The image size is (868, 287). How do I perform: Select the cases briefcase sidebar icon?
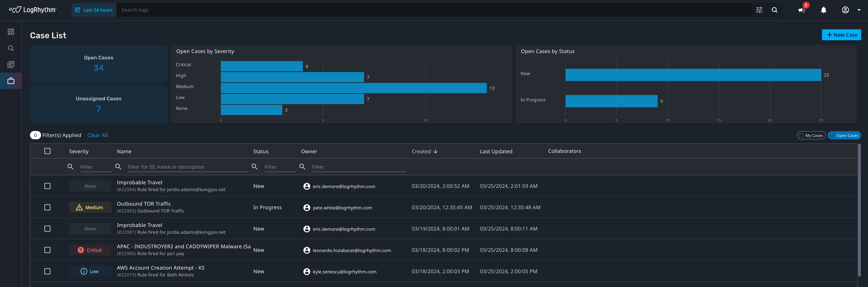click(11, 81)
